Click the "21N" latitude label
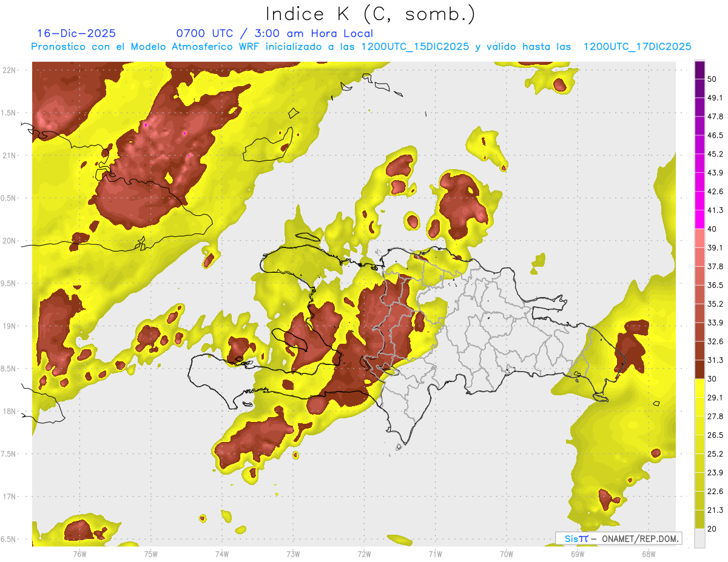728x562 pixels. pyautogui.click(x=9, y=156)
